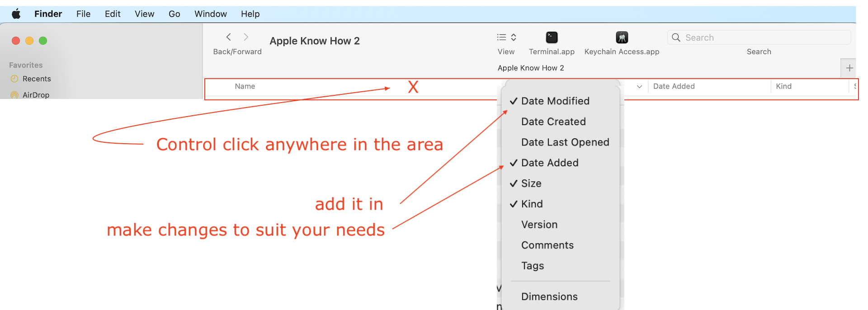Select Recents in the sidebar
This screenshot has height=310, width=868.
(x=37, y=79)
